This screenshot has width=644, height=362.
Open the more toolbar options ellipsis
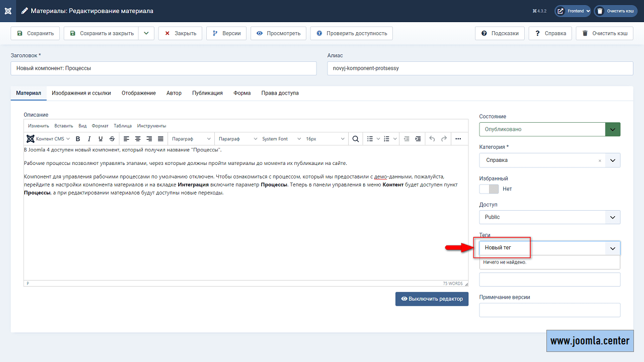459,138
